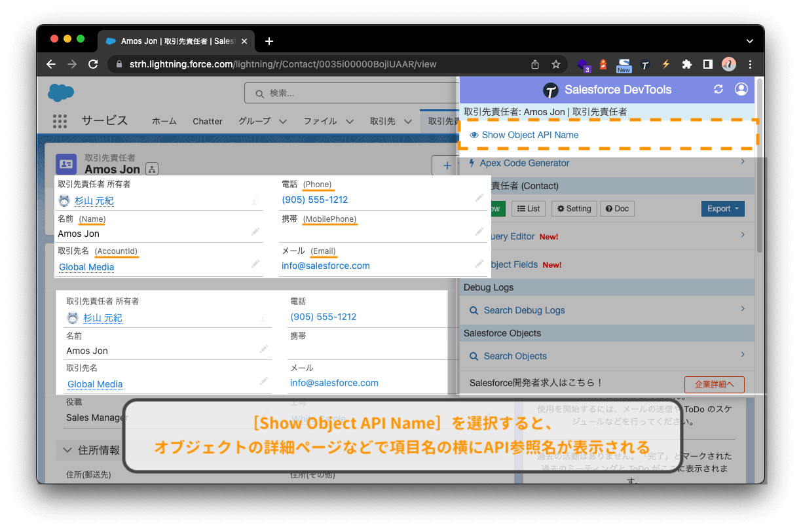
Task: Expand the Export dropdown
Action: pos(722,208)
